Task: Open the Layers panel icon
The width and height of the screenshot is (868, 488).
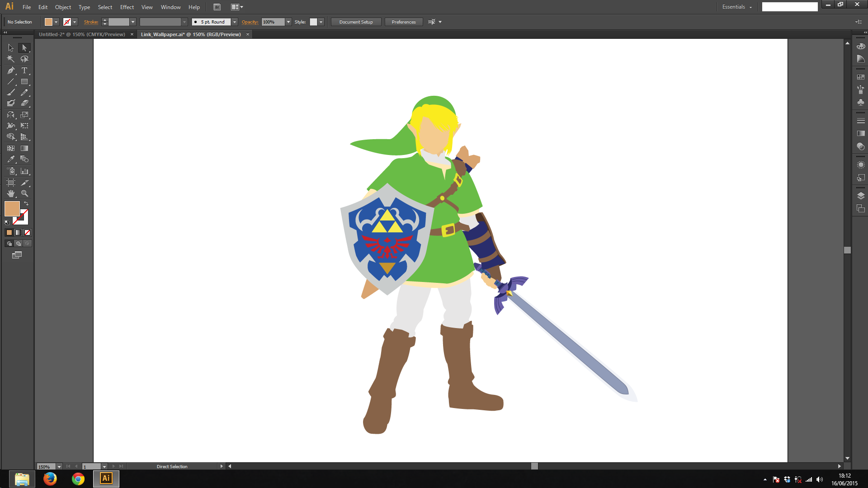Action: tap(861, 196)
